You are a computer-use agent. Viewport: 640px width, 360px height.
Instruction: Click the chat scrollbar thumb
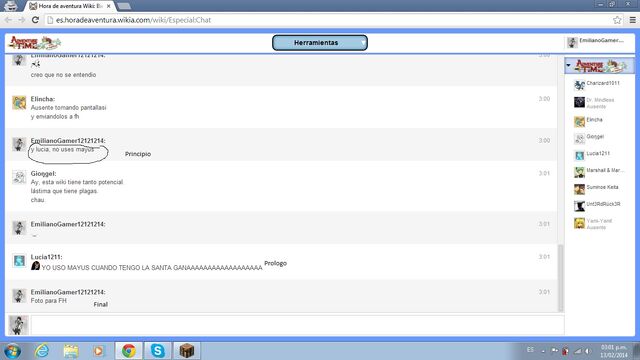(560, 278)
